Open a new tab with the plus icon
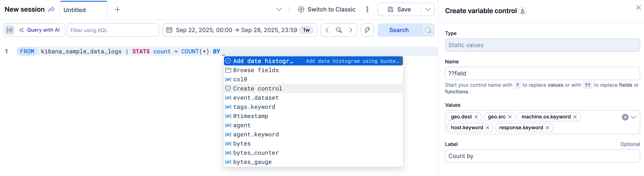The height and width of the screenshot is (176, 644). (117, 9)
